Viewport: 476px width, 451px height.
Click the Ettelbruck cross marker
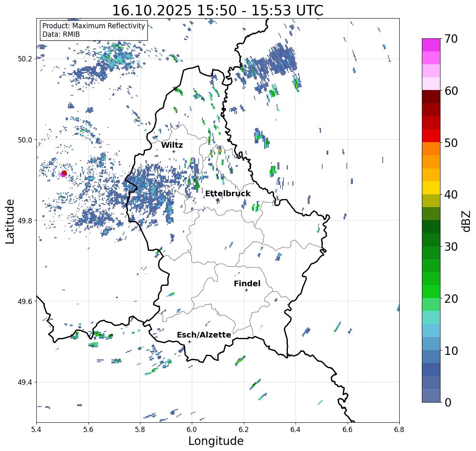pos(218,200)
